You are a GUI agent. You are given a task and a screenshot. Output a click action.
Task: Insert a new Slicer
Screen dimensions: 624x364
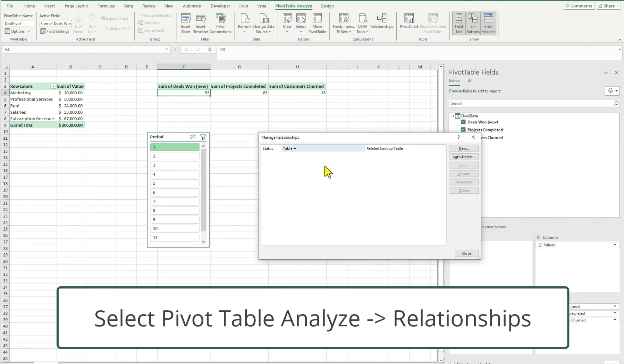(x=186, y=23)
